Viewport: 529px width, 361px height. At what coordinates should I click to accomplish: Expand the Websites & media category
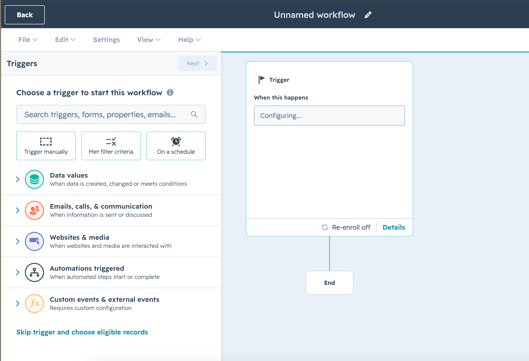(x=18, y=242)
